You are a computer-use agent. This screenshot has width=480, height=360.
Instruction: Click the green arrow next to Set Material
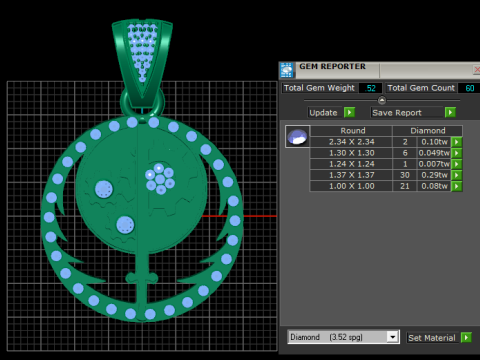[x=466, y=337]
